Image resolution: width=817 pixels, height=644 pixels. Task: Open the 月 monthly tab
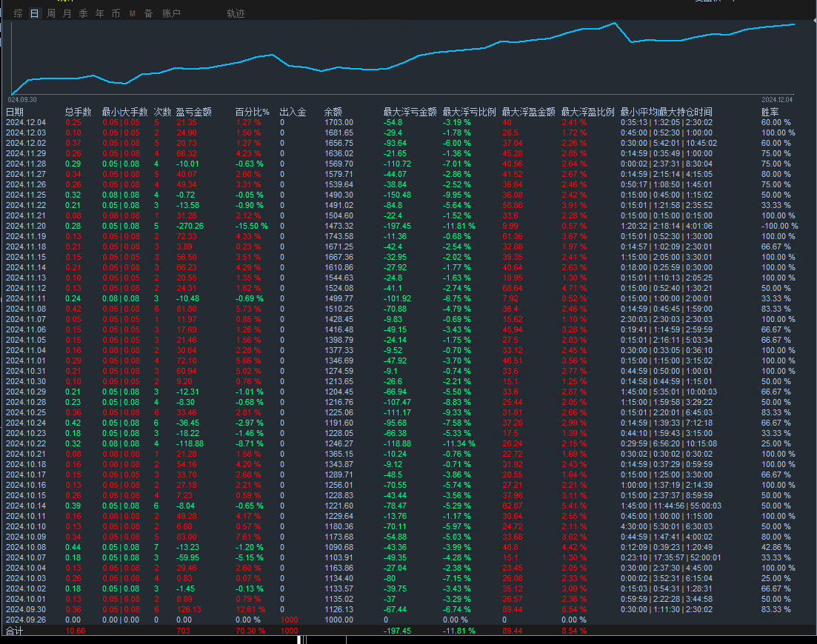coord(67,13)
